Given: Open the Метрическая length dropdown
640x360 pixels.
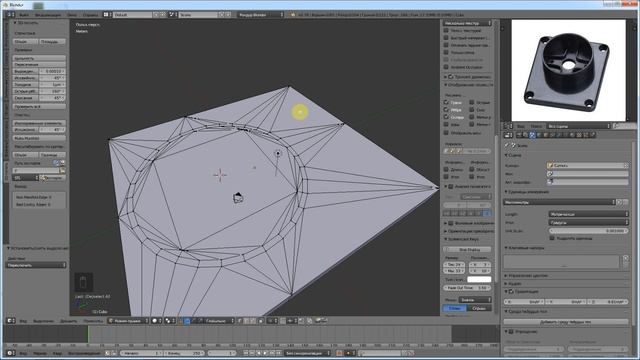Looking at the screenshot, I should tap(588, 214).
